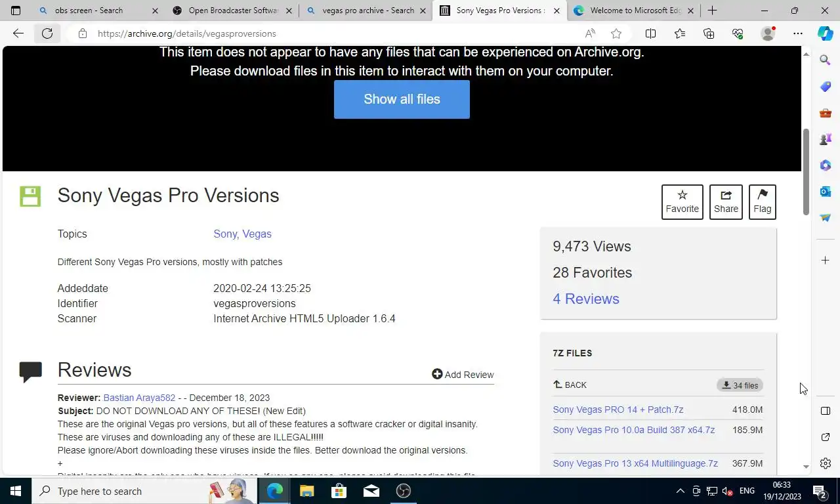Favorite this archive item
840x504 pixels.
click(682, 201)
